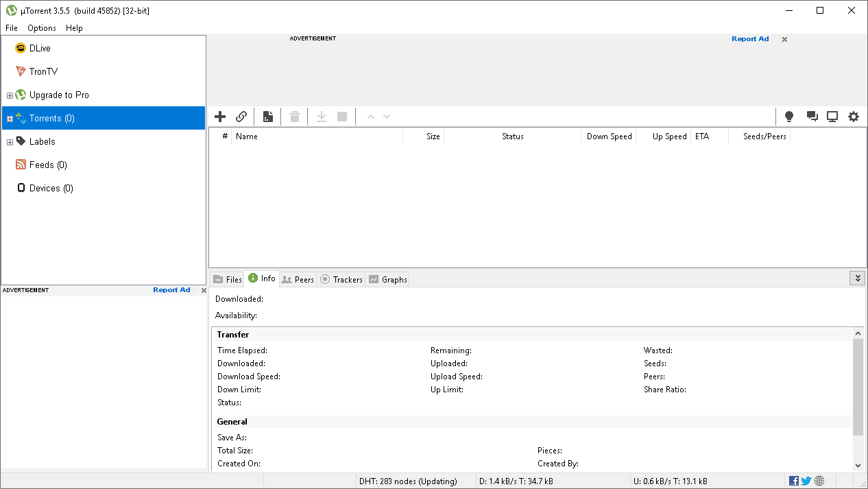The width and height of the screenshot is (868, 489).
Task: Collapse the detail pane with chevron button
Action: 857,278
